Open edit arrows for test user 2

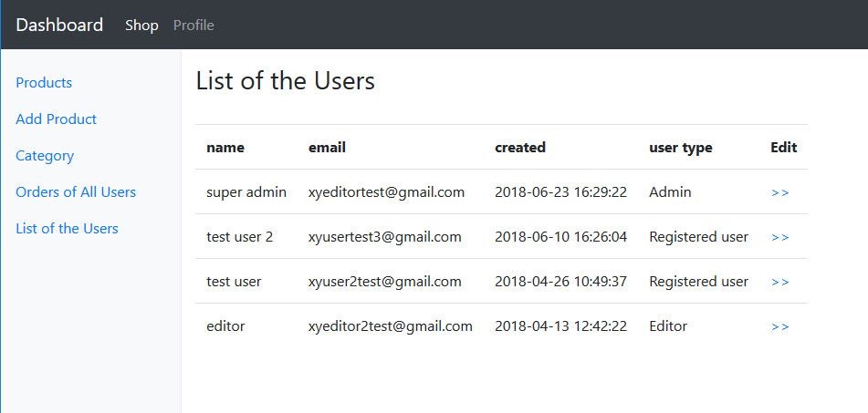tap(779, 237)
